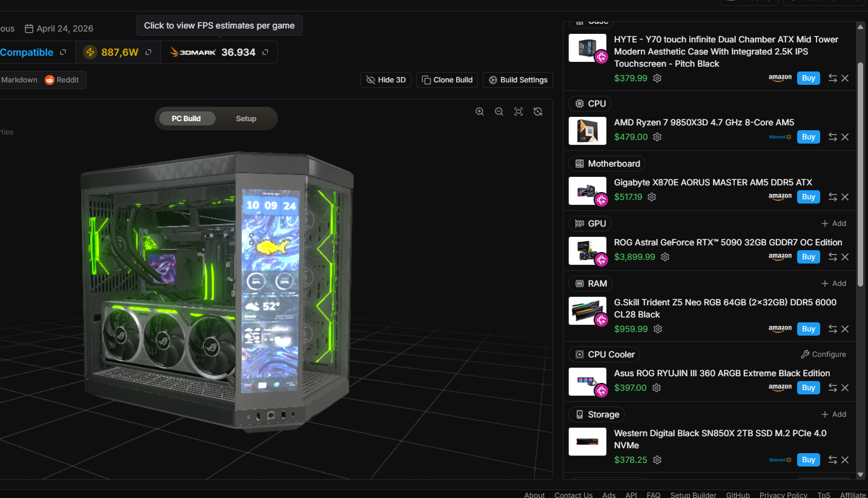868x498 pixels.
Task: Reset the 3D view rotation
Action: pos(538,111)
